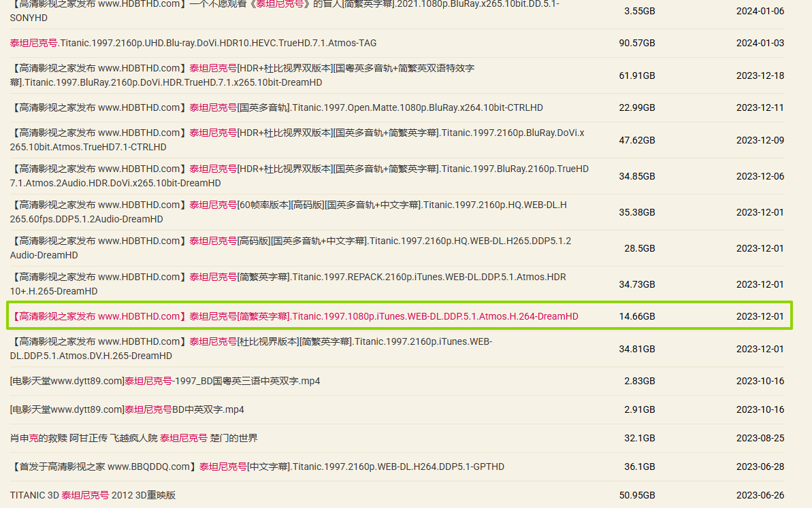Click the 34.81GB file size
The image size is (812, 508).
point(637,349)
